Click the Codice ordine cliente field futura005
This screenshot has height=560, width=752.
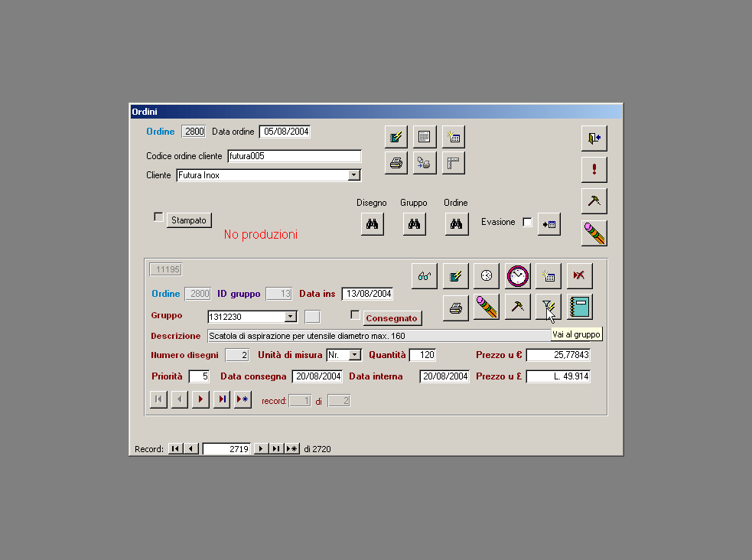295,156
